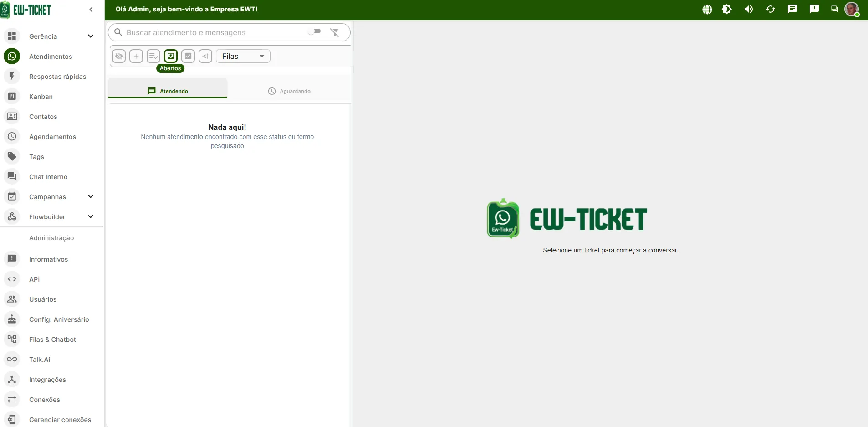Toggle the search messages switch
Screen dimensions: 868x427
[314, 31]
